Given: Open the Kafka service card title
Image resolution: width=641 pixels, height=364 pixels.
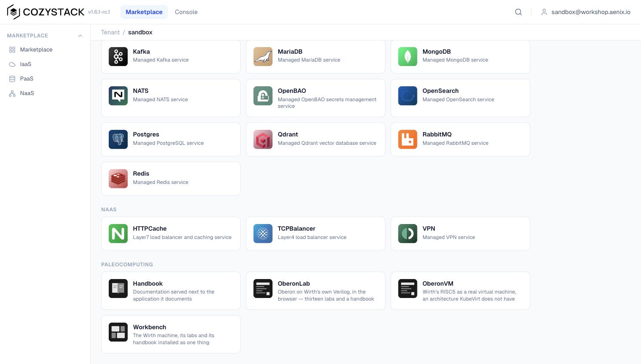Looking at the screenshot, I should [141, 51].
